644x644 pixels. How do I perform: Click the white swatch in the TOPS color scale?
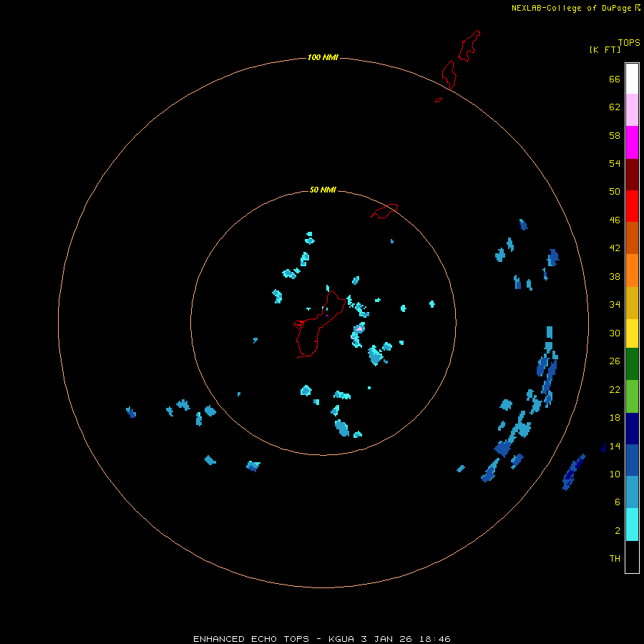(x=632, y=79)
